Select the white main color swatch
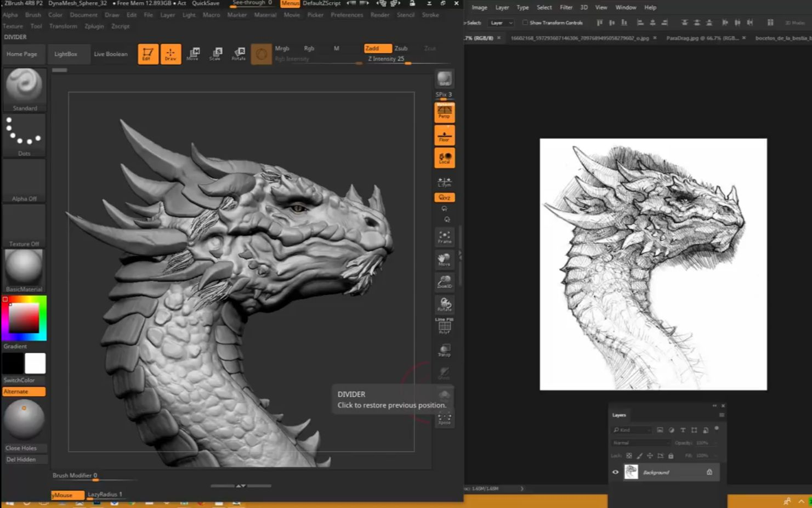The height and width of the screenshot is (508, 812). (35, 363)
